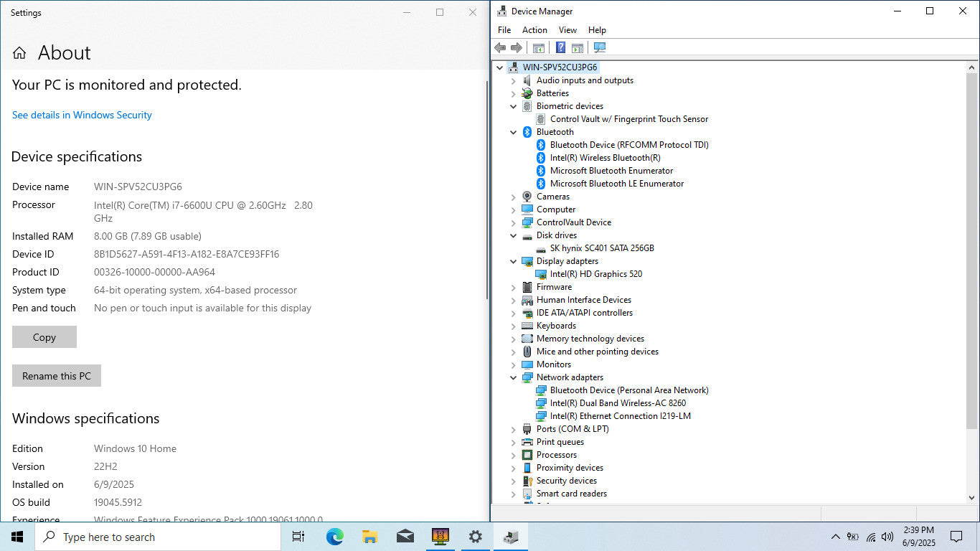Collapse the Network adapters category
Image resolution: width=980 pixels, height=551 pixels.
pos(513,377)
